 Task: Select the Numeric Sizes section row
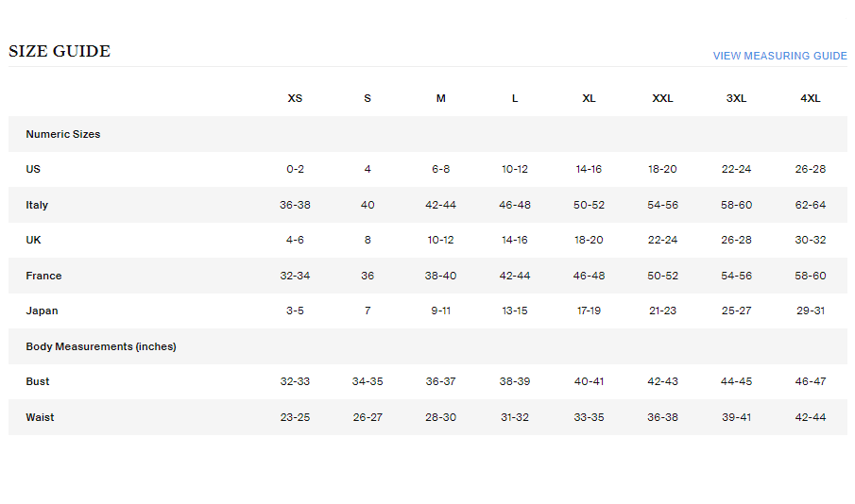[63, 134]
